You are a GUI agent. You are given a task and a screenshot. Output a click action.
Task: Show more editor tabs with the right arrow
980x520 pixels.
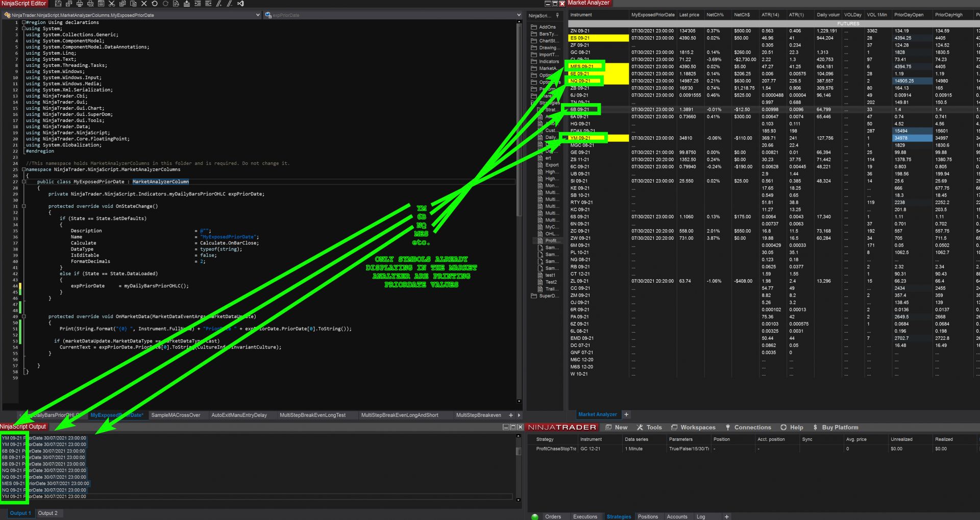coord(519,415)
